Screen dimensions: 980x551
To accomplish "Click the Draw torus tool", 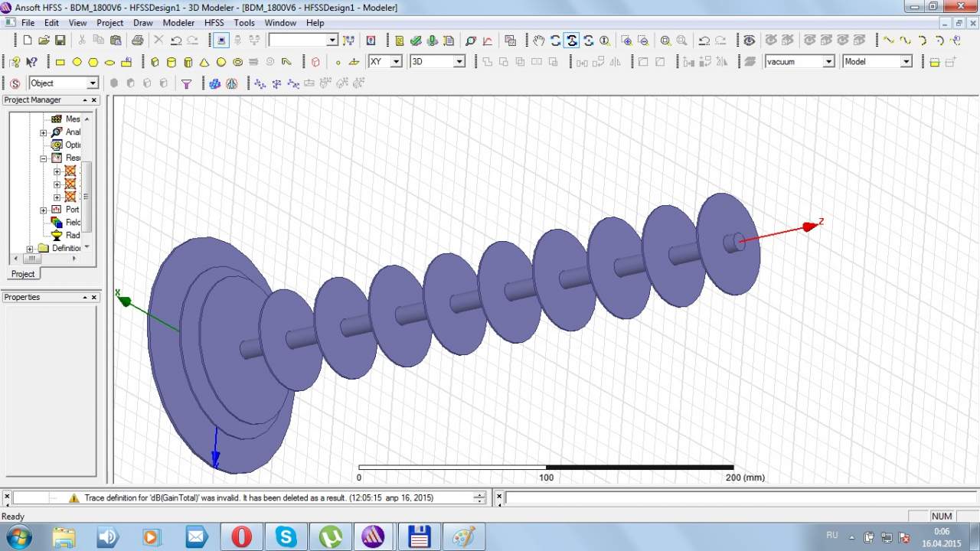I will pos(238,62).
